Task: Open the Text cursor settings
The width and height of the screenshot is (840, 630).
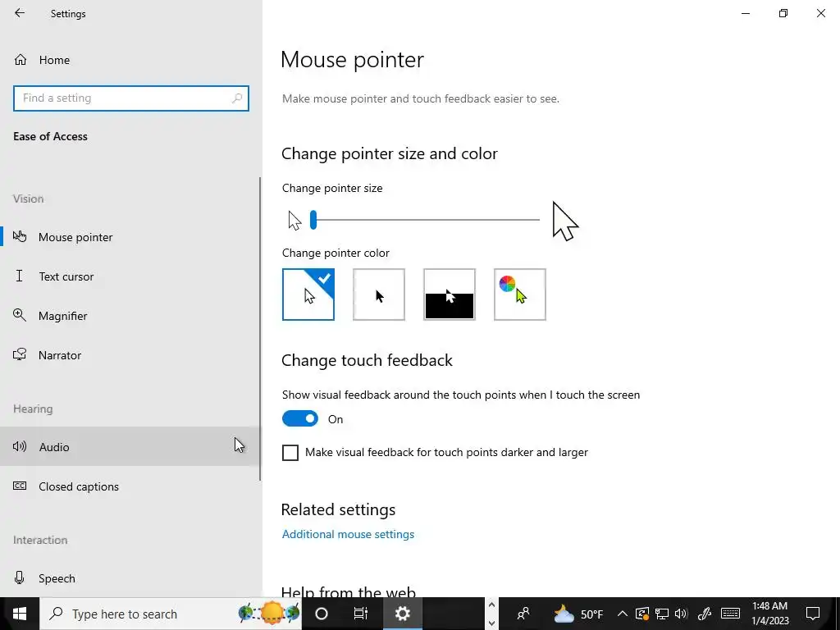Action: click(x=131, y=276)
